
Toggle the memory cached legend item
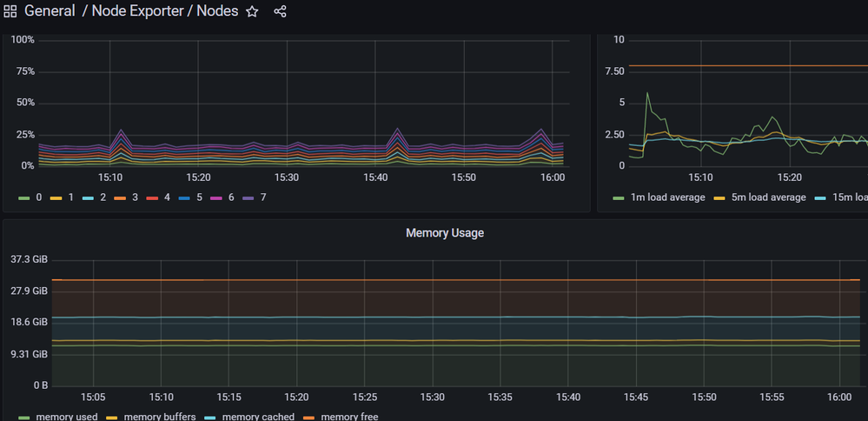(258, 417)
